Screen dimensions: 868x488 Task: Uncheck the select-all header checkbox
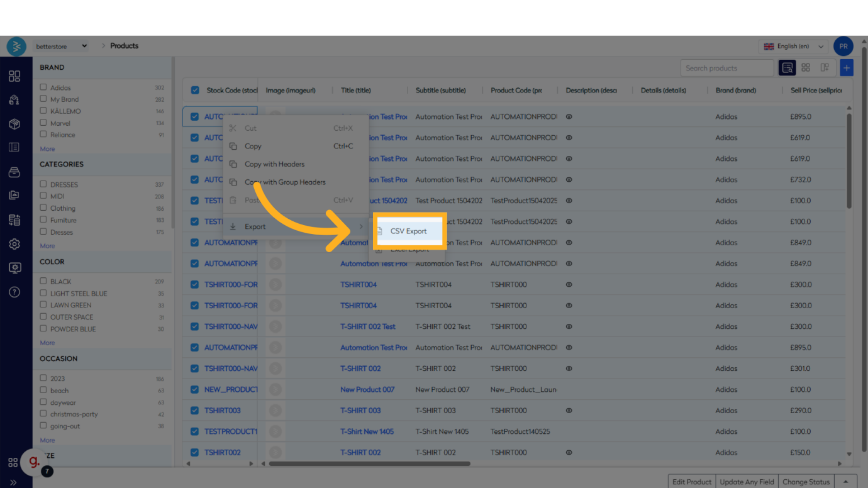(195, 91)
